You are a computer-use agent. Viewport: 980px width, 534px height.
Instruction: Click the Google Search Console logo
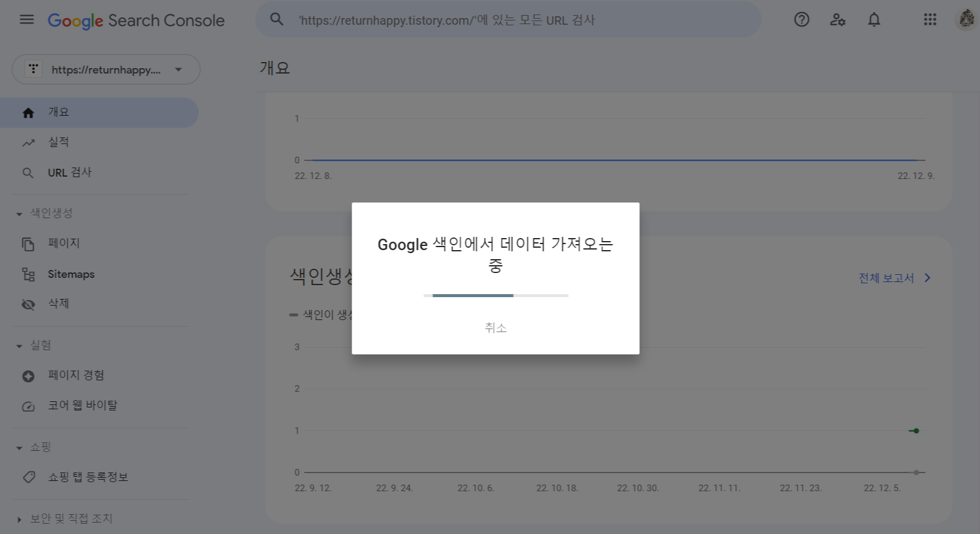click(136, 20)
